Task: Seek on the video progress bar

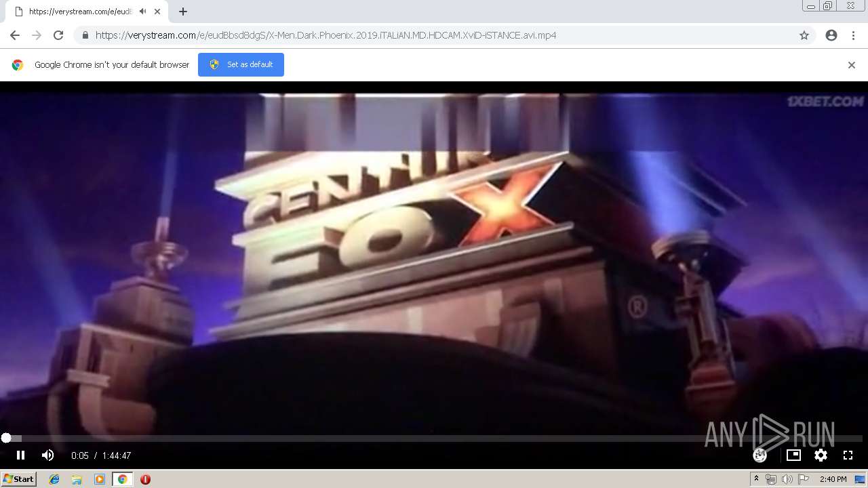Action: point(434,439)
